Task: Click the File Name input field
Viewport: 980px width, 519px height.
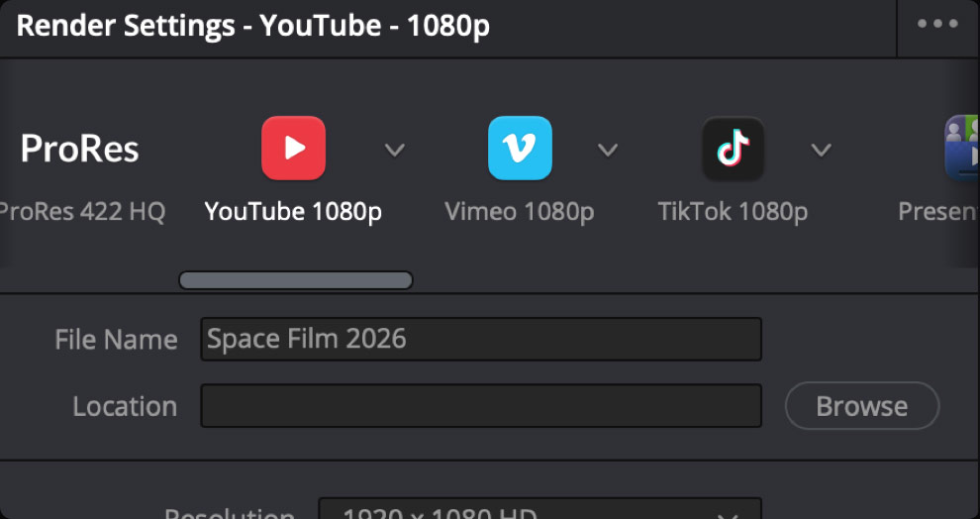Action: click(481, 339)
